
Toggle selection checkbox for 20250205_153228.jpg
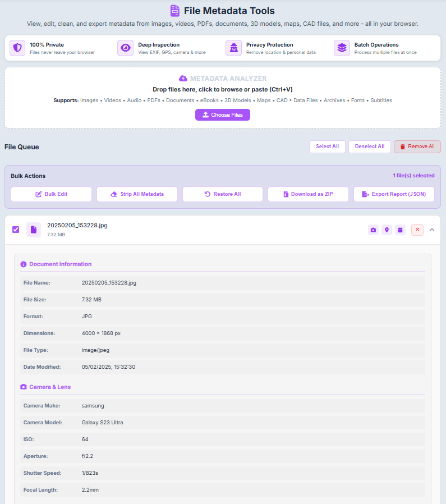(16, 230)
